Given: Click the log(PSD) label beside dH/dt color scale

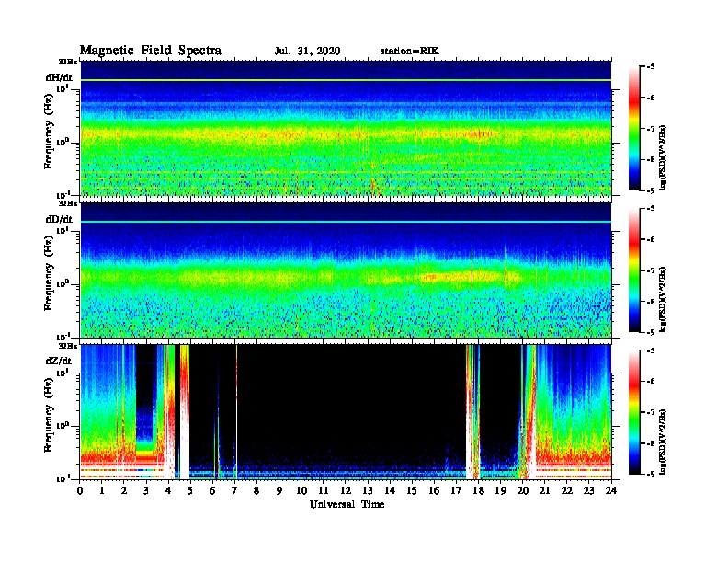Looking at the screenshot, I should (x=663, y=157).
